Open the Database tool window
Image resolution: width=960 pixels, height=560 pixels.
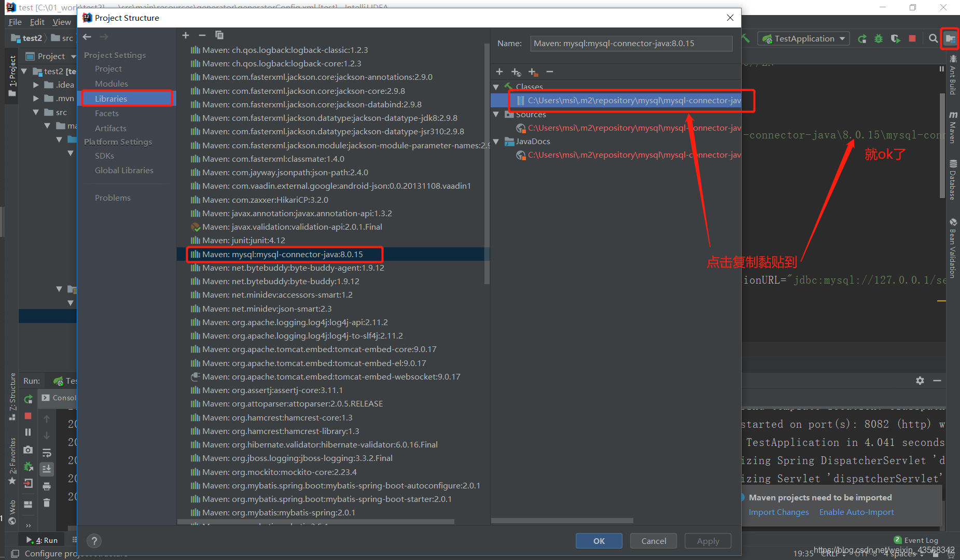(953, 180)
